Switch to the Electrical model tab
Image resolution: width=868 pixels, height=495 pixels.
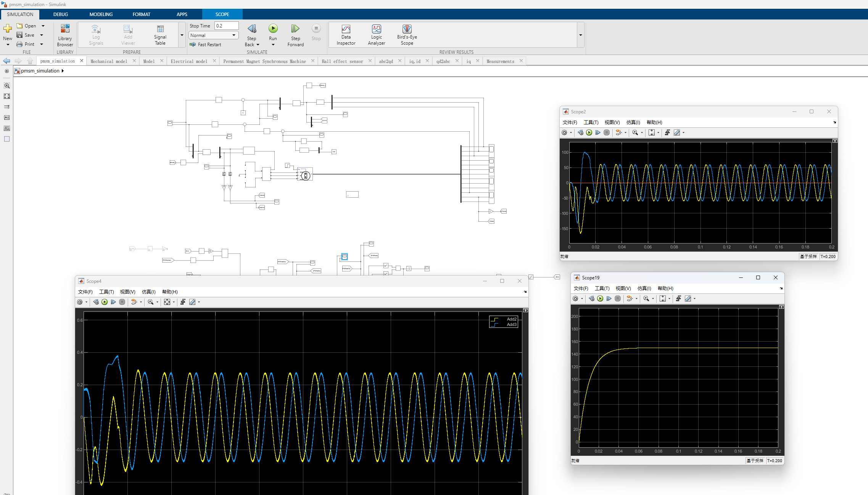tap(189, 61)
